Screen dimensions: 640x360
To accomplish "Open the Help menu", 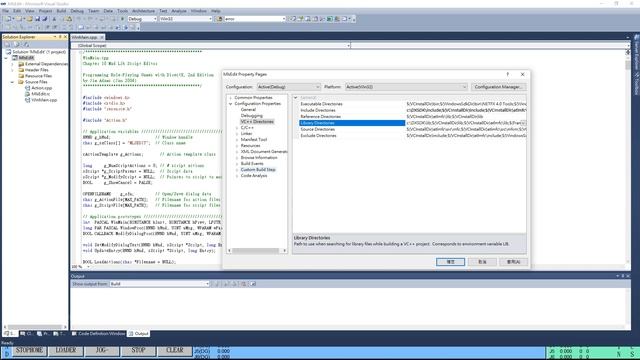I will point(216,11).
